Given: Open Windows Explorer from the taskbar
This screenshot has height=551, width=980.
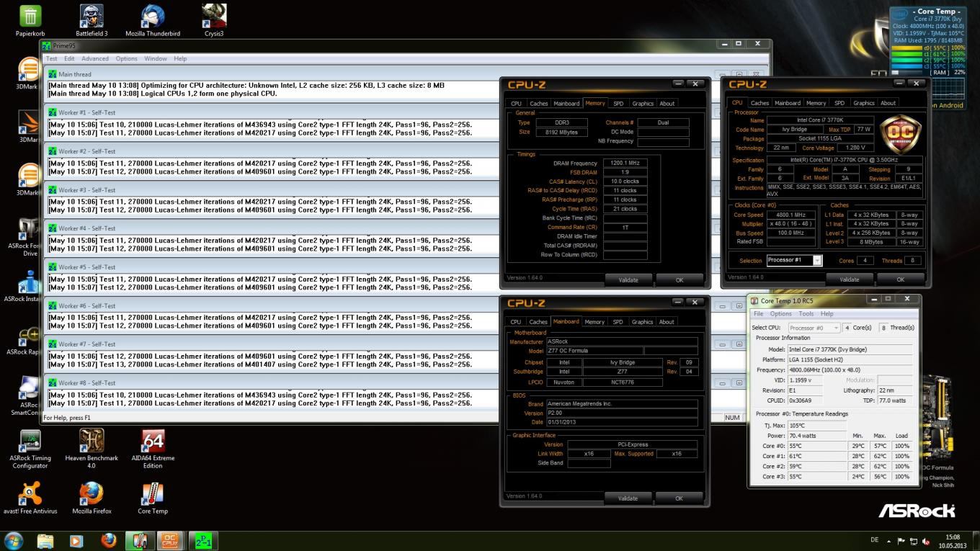Looking at the screenshot, I should coord(45,540).
